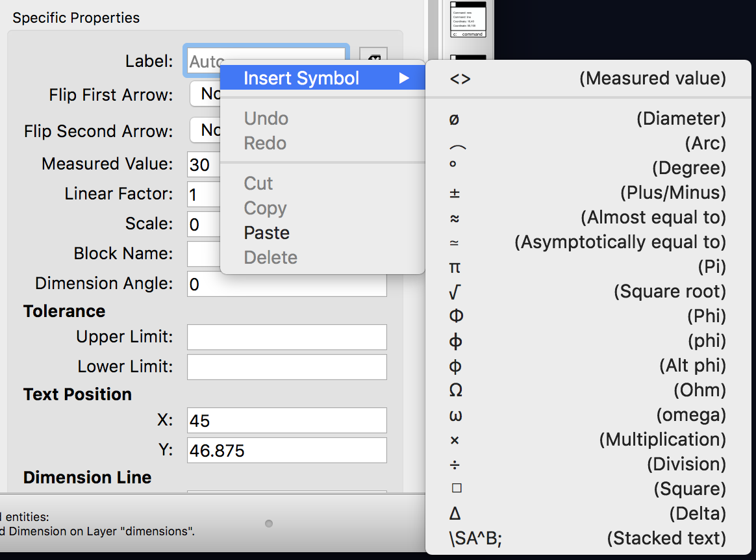The width and height of the screenshot is (756, 560).
Task: Select the block thumbnail in the side panel
Action: coord(468,19)
